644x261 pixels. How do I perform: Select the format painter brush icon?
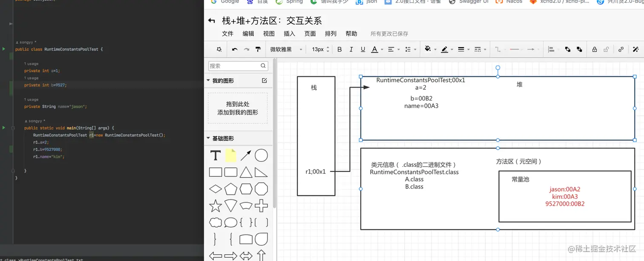coord(258,49)
